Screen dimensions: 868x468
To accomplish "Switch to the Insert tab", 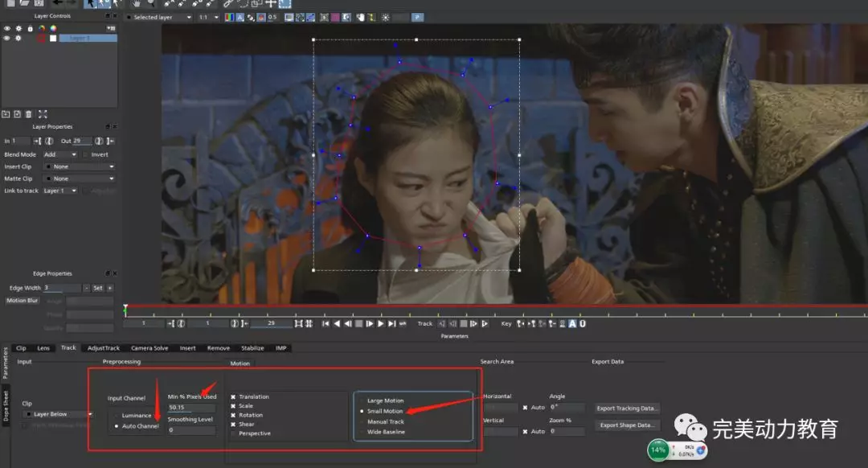I will point(187,348).
